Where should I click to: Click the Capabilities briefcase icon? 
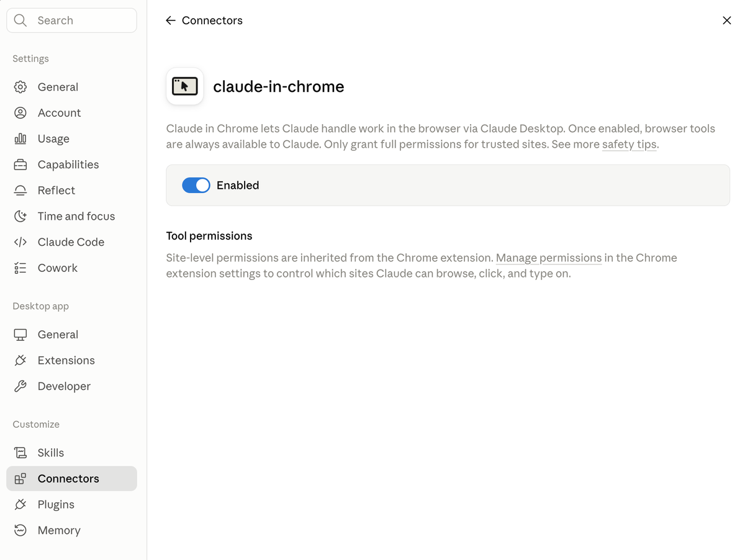point(20,165)
